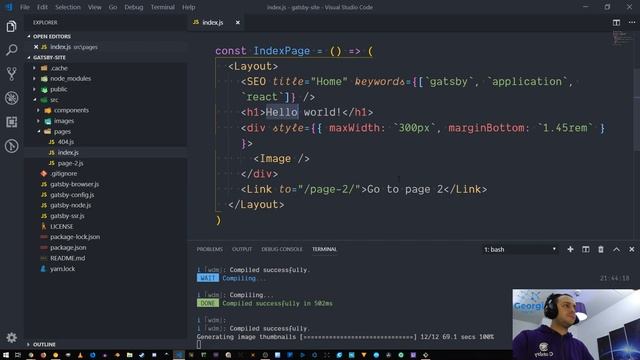Collapse the pages folder
Viewport: 640px width, 360px height.
(x=62, y=131)
